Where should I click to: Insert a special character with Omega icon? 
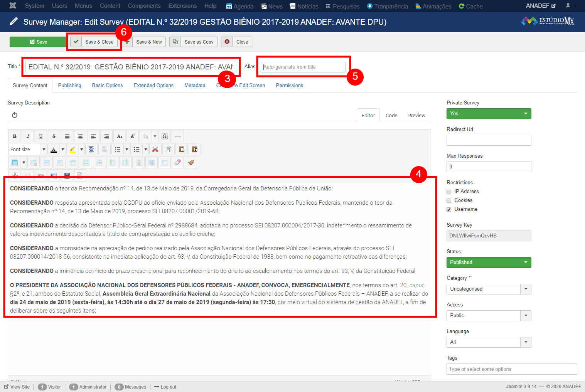[165, 136]
